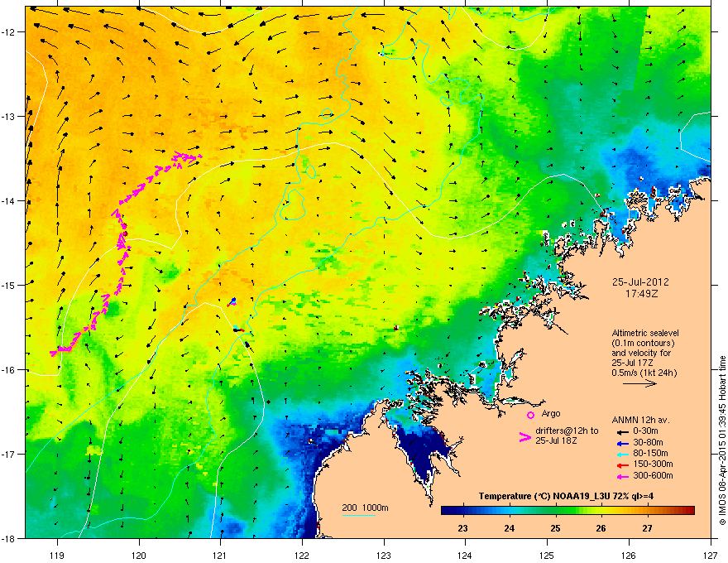Click the longitude axis label '124'
Screen dimensions: 728x563
tap(466, 555)
